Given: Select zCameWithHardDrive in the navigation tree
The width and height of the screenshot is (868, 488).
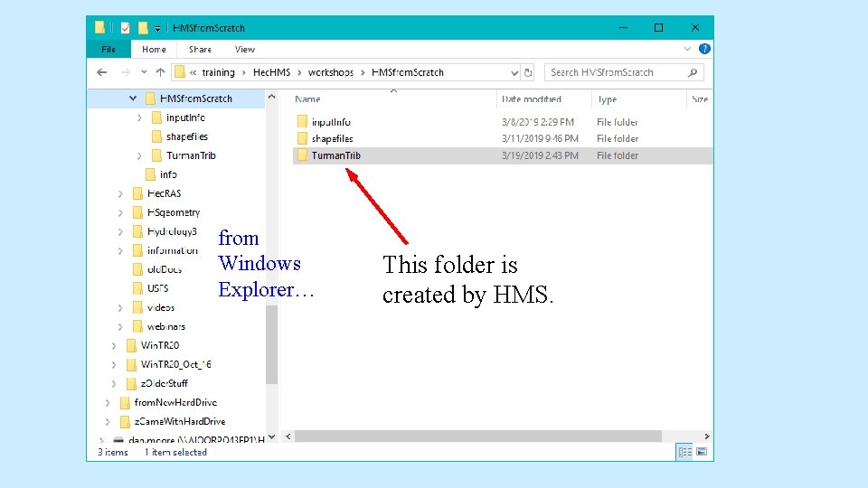Looking at the screenshot, I should point(179,422).
